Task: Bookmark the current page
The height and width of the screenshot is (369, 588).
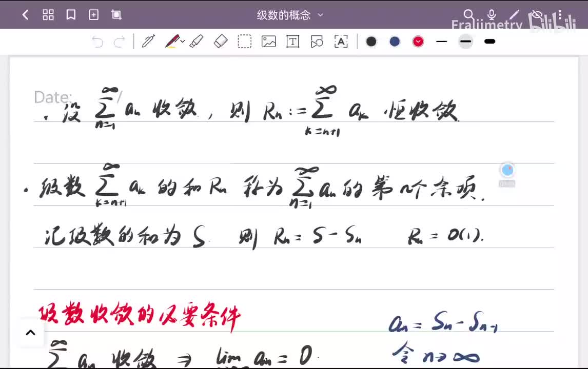Action: 71,15
